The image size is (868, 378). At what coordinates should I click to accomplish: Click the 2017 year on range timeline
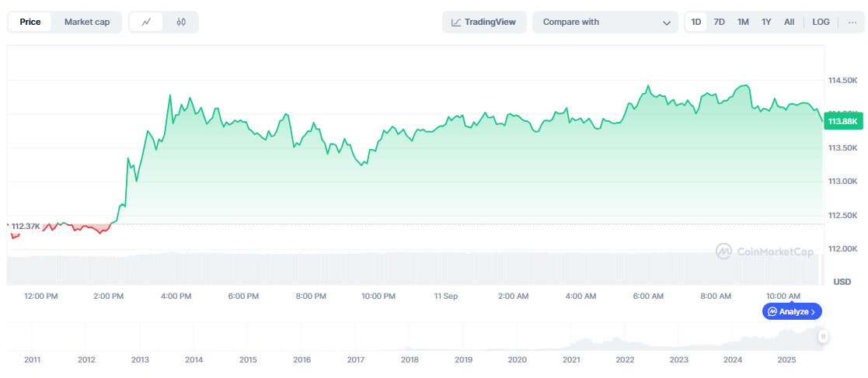pyautogui.click(x=355, y=360)
